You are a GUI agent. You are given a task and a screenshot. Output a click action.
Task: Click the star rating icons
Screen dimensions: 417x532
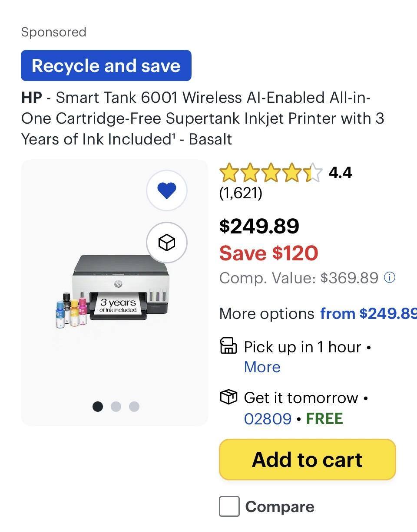(271, 173)
